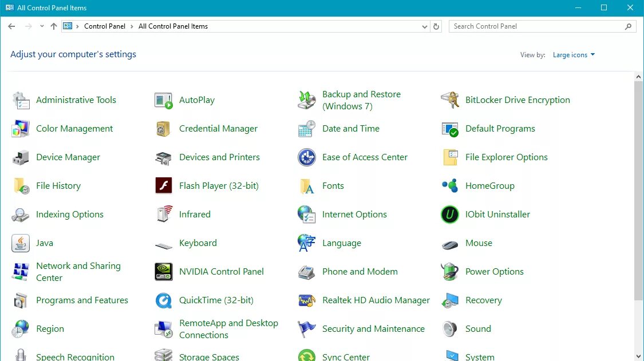The image size is (644, 361).
Task: Open the Infrared icon
Action: click(x=164, y=215)
